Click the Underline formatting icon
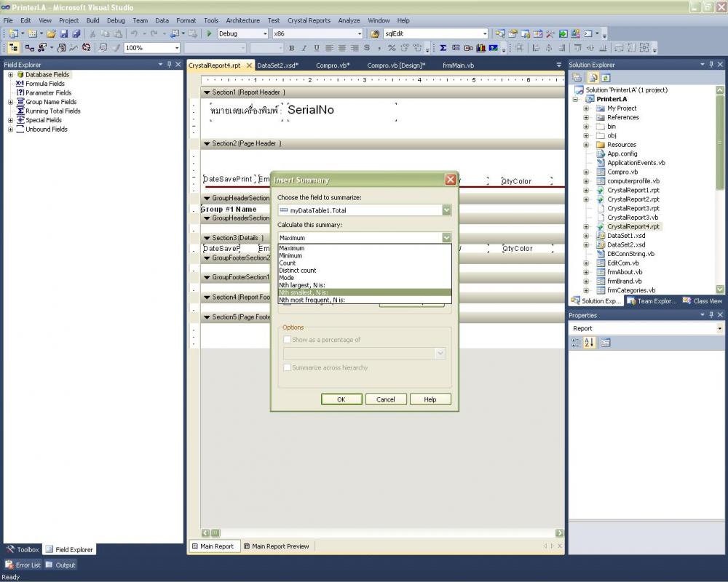The image size is (728, 582). point(317,48)
